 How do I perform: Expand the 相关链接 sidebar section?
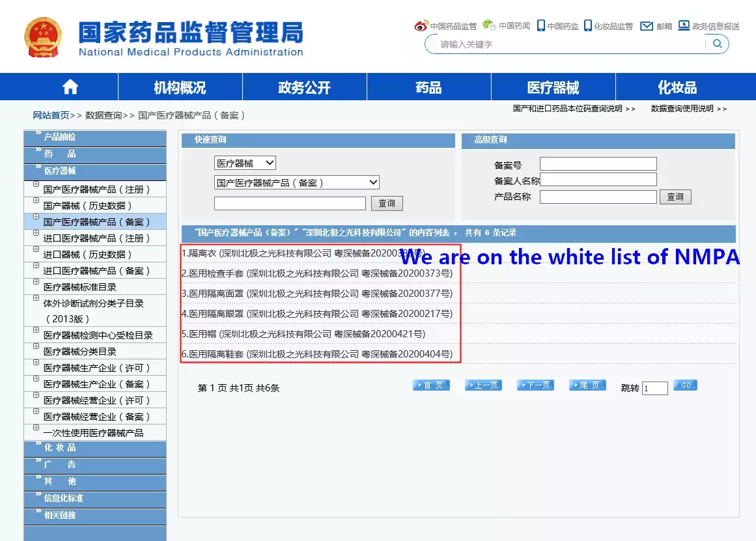(x=95, y=515)
